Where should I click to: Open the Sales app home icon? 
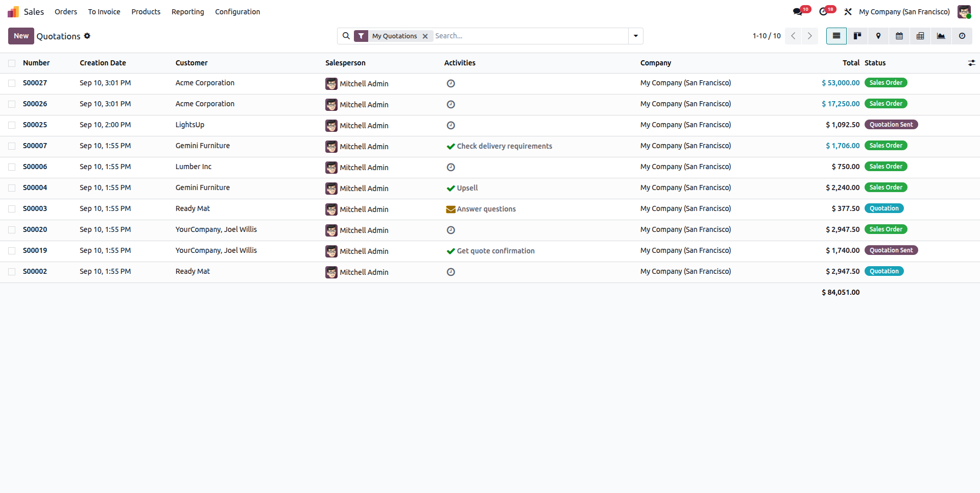[x=13, y=12]
